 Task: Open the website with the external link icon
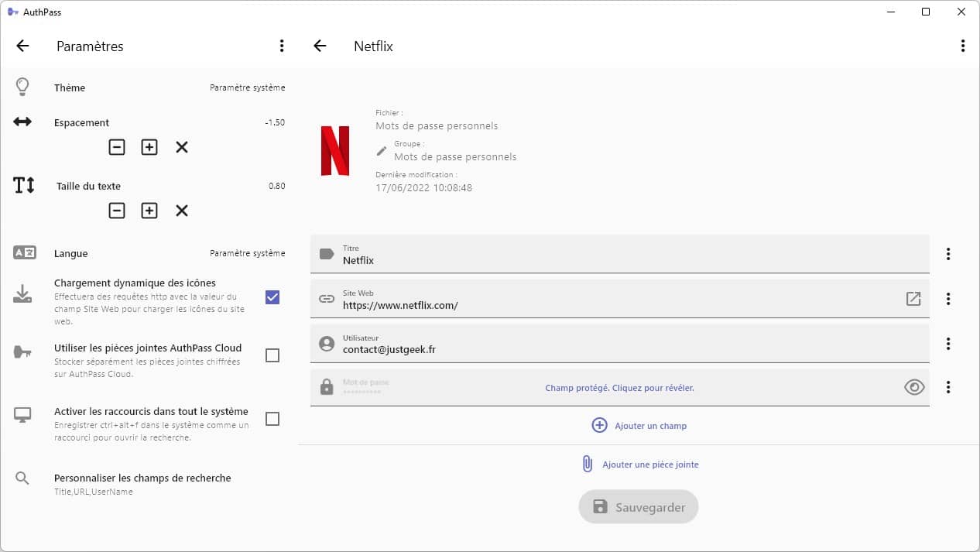click(913, 299)
